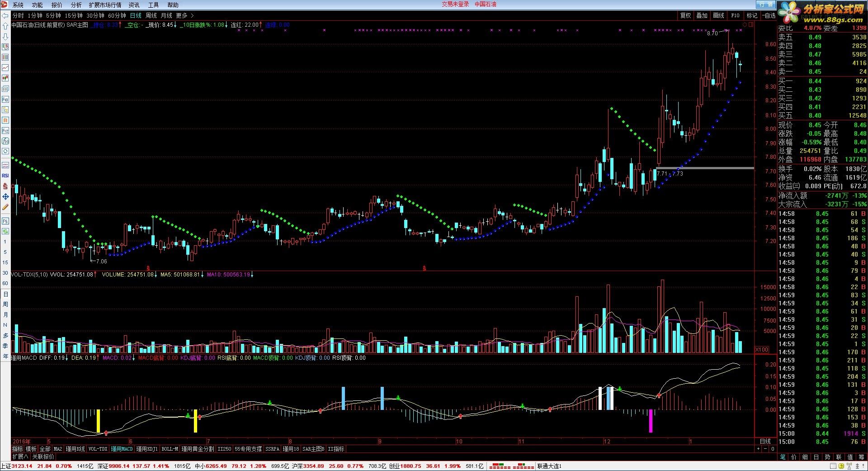Viewport: 868px width, 471px height.
Task: Select the candlestick chart icon
Action: [x=5, y=78]
